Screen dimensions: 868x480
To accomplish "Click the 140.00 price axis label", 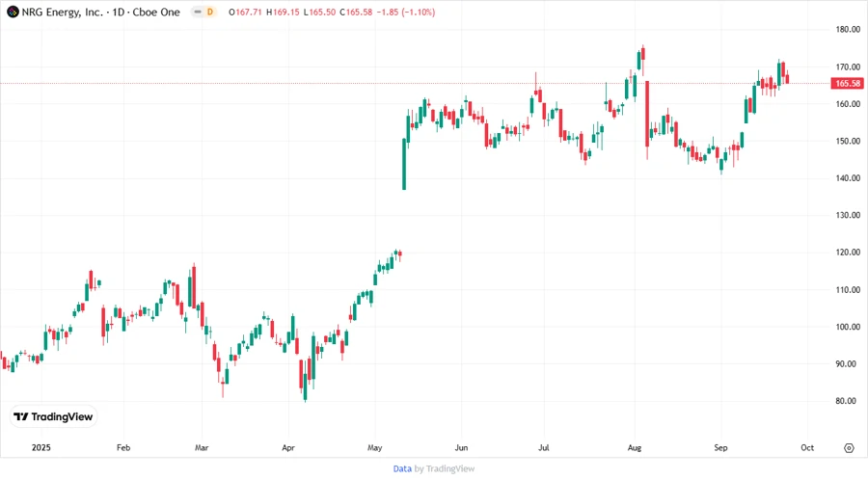I will click(x=848, y=178).
